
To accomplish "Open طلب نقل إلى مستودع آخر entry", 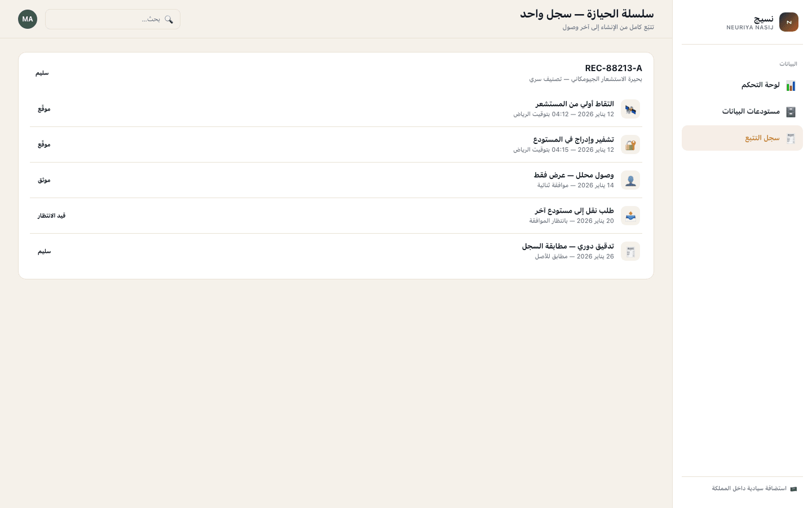I will pos(336,216).
